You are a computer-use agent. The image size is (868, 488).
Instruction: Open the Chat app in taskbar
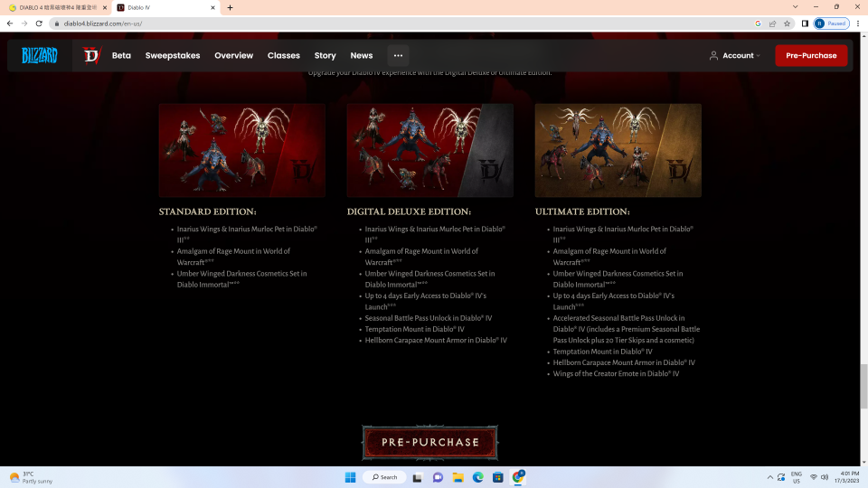(x=438, y=477)
